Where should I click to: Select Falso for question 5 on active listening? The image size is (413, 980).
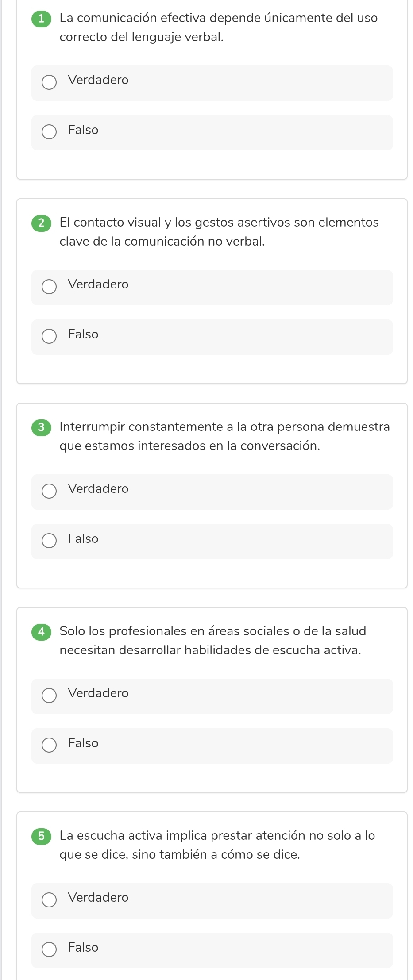(x=49, y=949)
